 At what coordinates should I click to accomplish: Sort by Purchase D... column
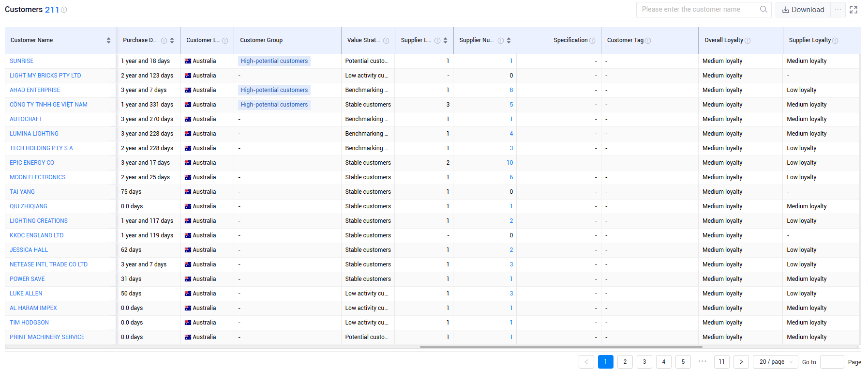click(172, 41)
